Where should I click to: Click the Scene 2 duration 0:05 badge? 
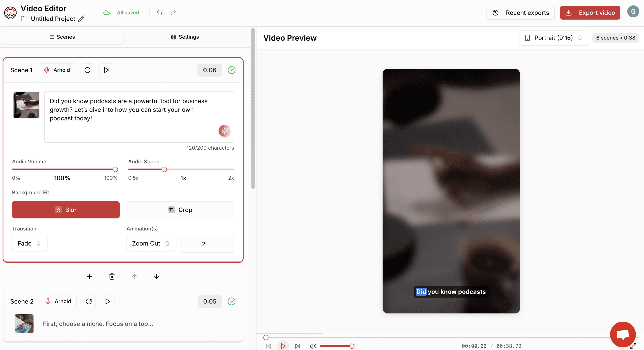pos(209,301)
